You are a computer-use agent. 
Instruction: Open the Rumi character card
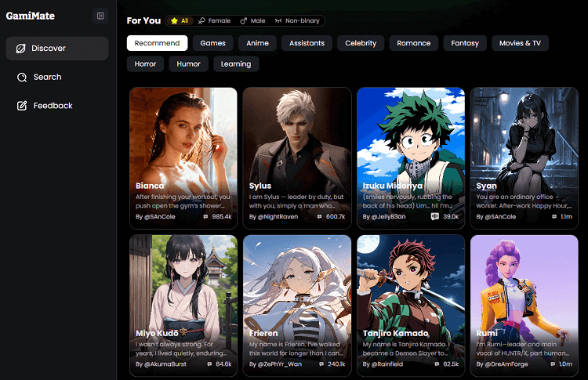[524, 306]
